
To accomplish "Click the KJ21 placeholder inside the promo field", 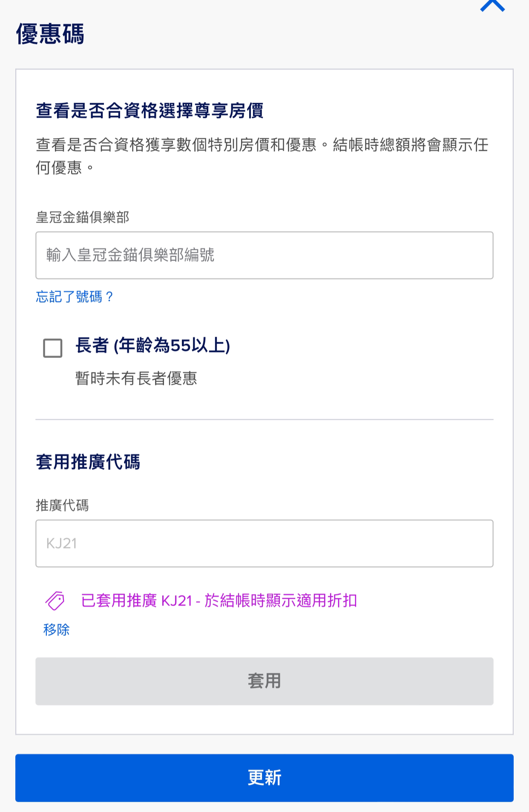I will click(62, 543).
